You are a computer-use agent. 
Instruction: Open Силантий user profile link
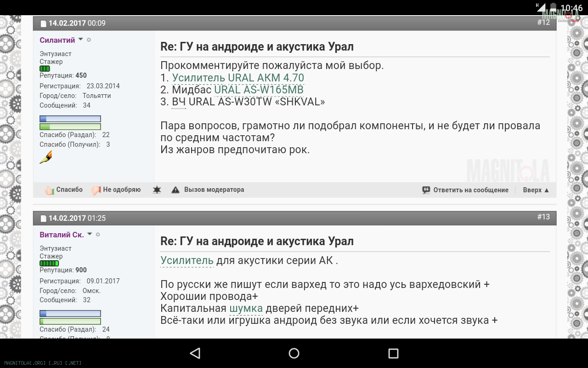click(57, 40)
